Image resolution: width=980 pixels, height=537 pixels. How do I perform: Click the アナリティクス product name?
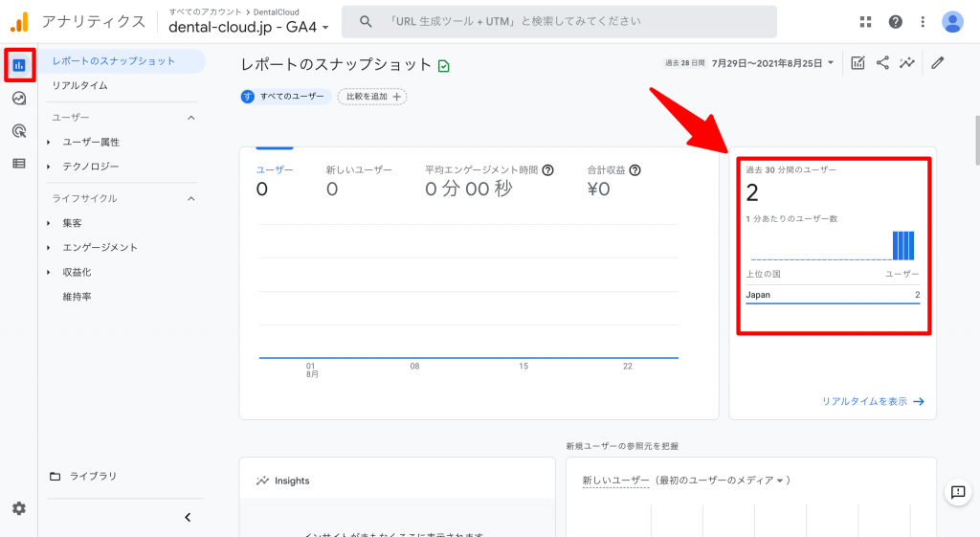(x=94, y=22)
